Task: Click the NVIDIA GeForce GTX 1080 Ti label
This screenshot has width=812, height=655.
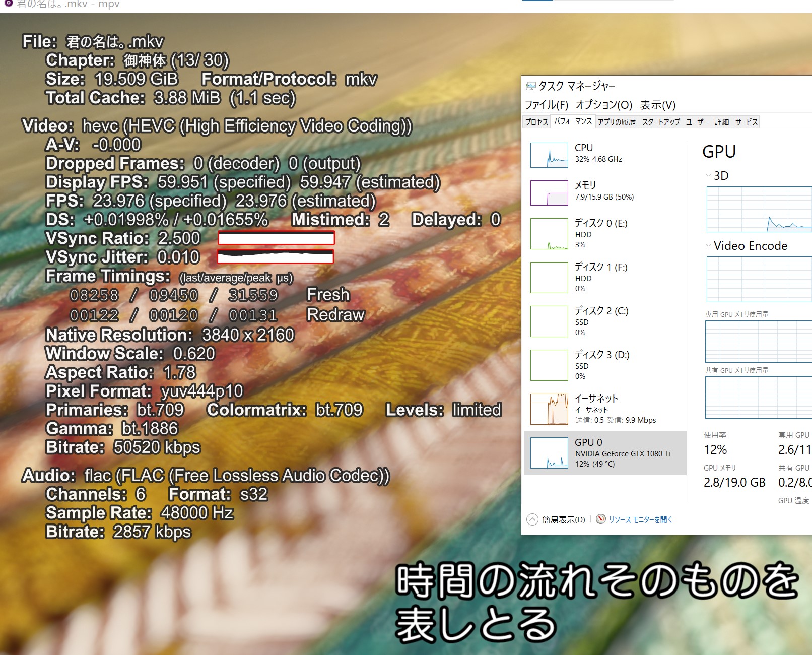Action: coord(623,453)
